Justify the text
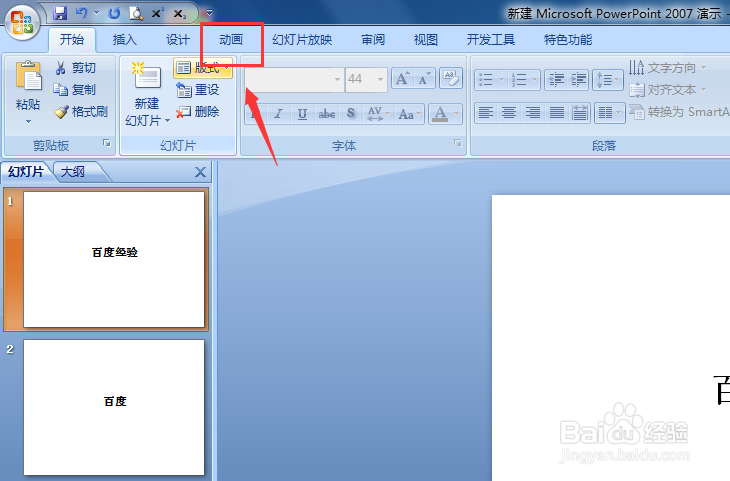Image resolution: width=730 pixels, height=481 pixels. 556,113
